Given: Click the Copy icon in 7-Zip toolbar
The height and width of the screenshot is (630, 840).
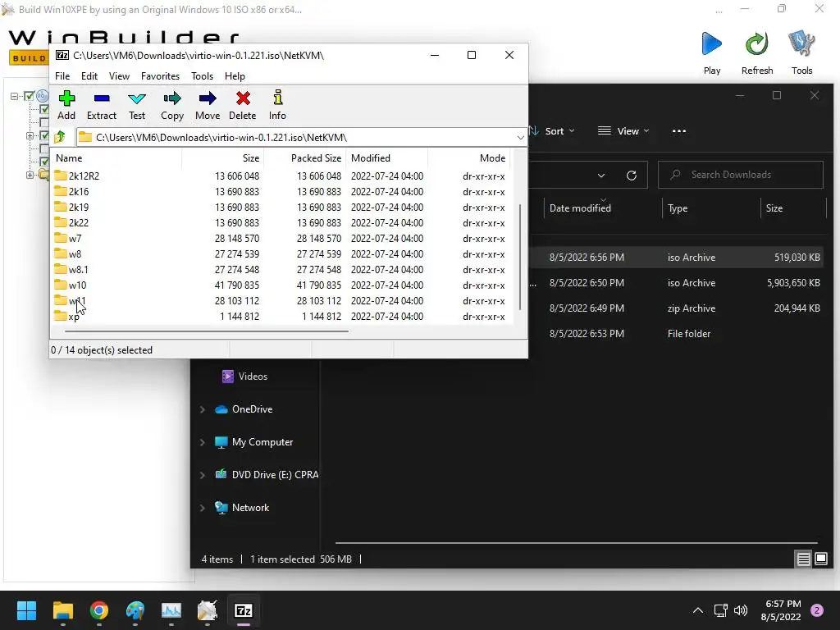Looking at the screenshot, I should click(172, 98).
